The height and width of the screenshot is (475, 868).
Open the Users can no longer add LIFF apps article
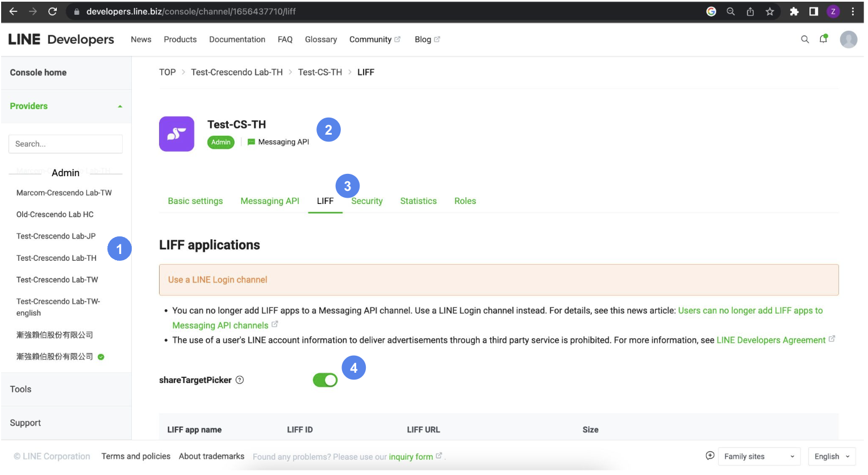pos(498,318)
